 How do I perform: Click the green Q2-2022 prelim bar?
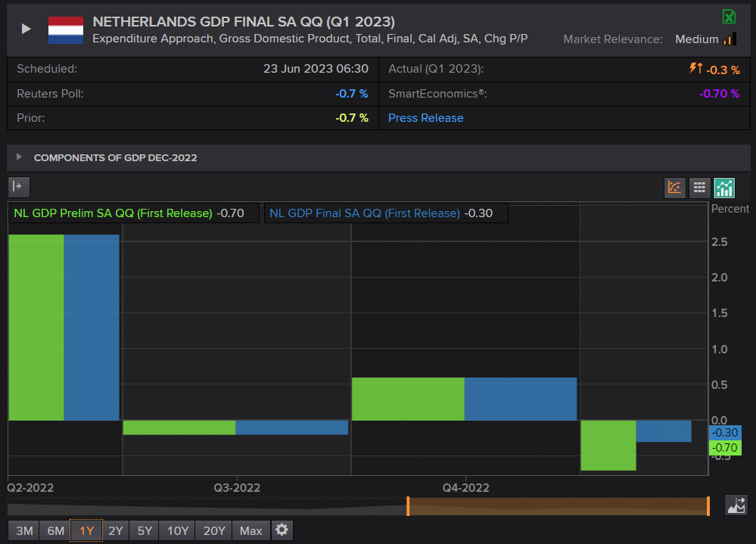click(x=36, y=328)
